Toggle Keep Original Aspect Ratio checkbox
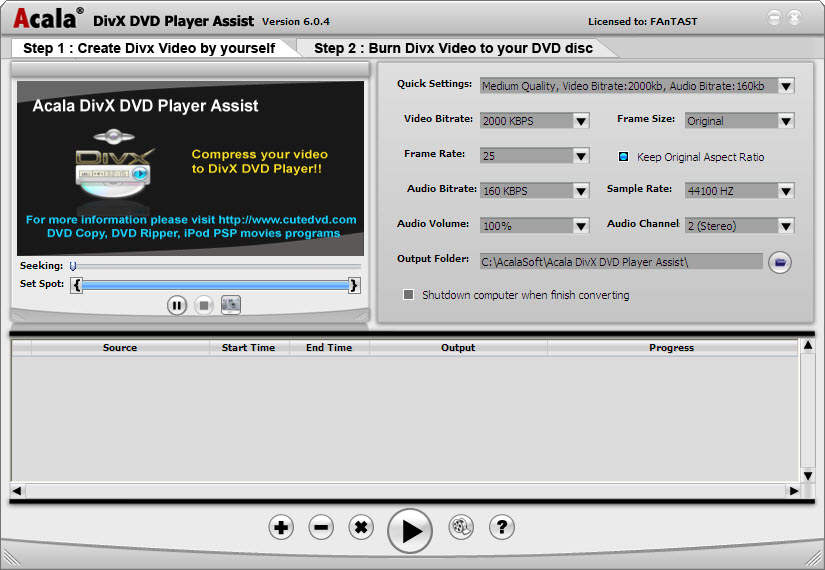The image size is (825, 570). coord(623,156)
